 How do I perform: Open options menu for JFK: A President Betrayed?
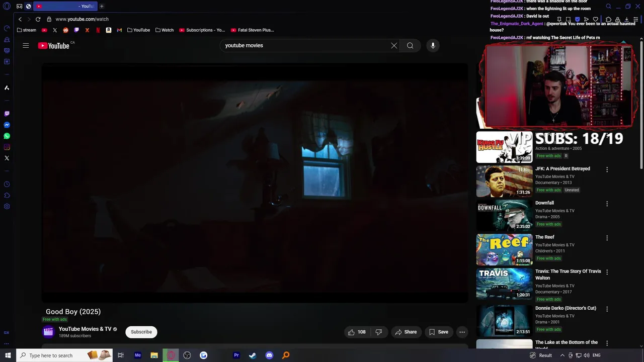[607, 169]
